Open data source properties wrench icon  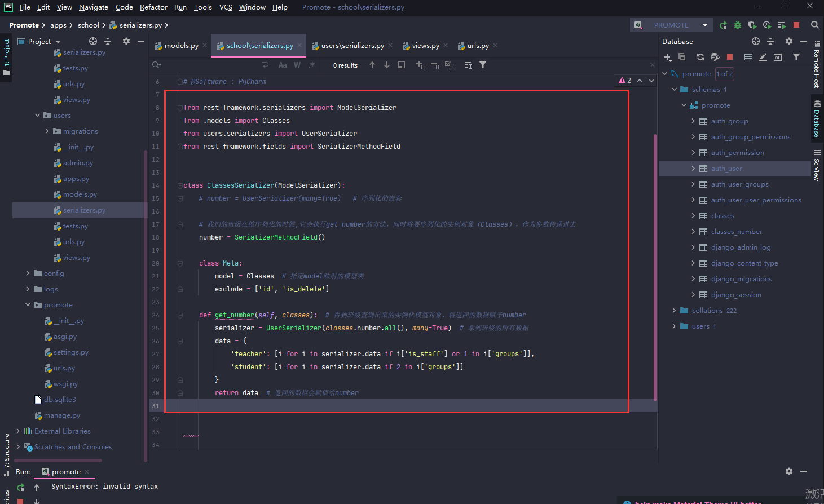pos(715,57)
